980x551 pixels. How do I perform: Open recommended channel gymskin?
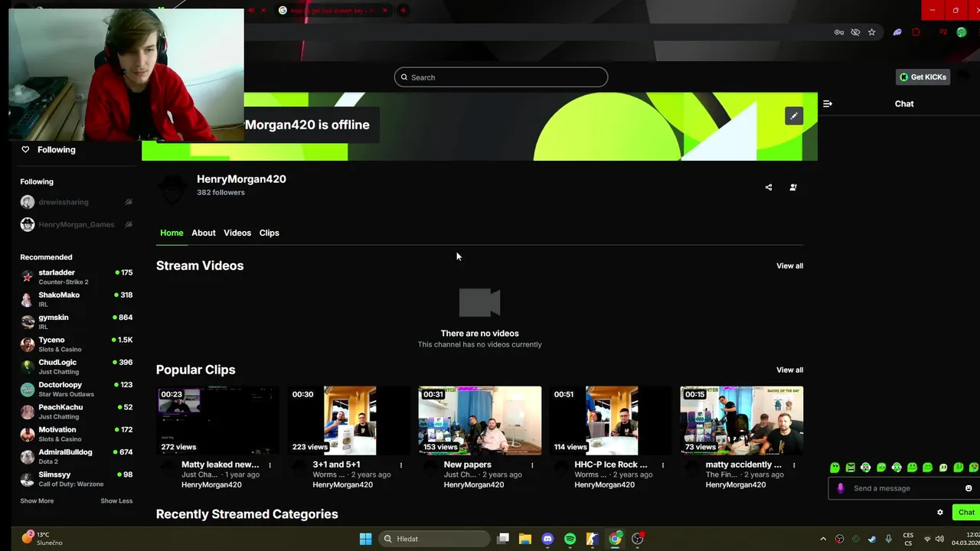[76, 321]
